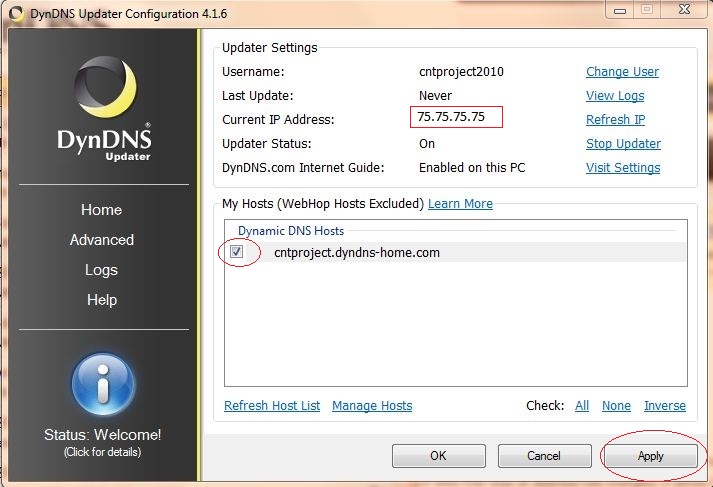Image resolution: width=713 pixels, height=487 pixels.
Task: Click Stop Updater link
Action: coord(623,143)
